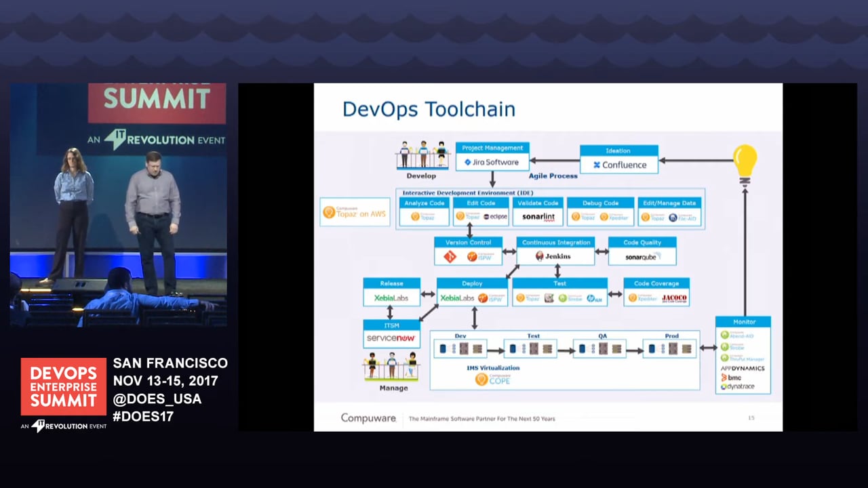868x488 pixels.
Task: Click the Monitor box header
Action: 743,321
